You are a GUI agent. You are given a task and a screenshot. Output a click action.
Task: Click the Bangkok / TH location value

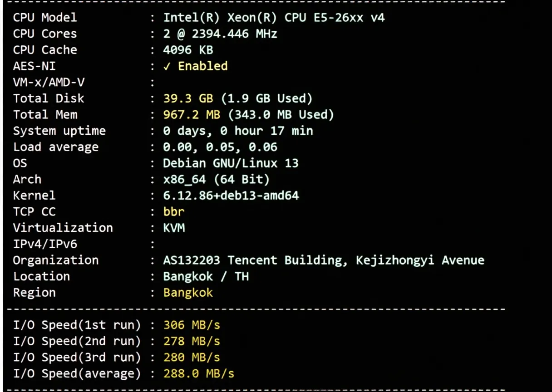206,276
